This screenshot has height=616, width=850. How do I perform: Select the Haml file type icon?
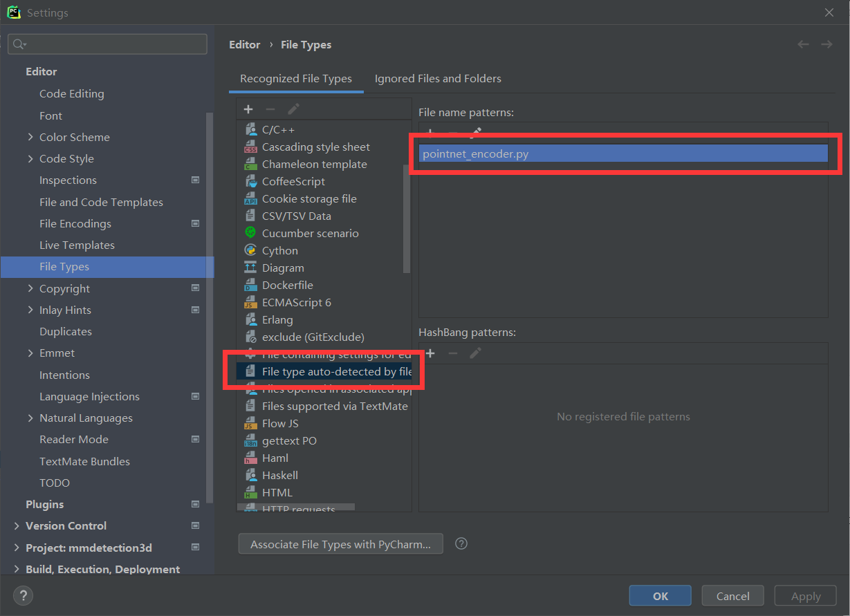point(250,458)
